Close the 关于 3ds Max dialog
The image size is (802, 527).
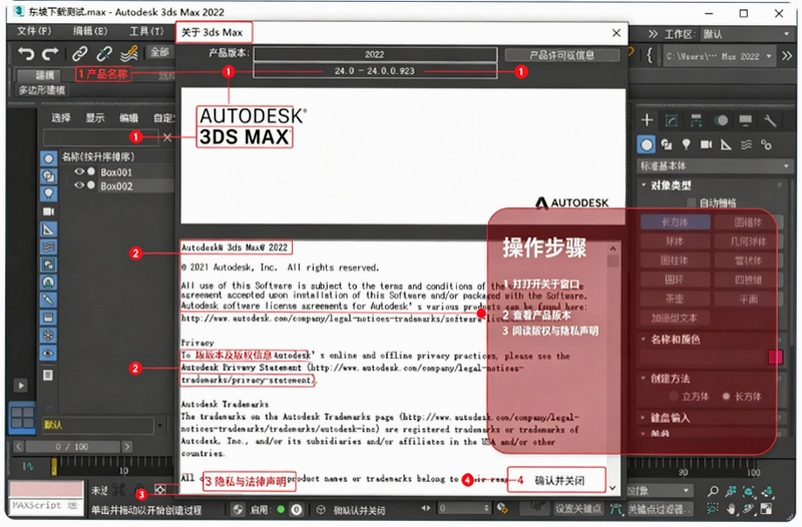[x=616, y=33]
